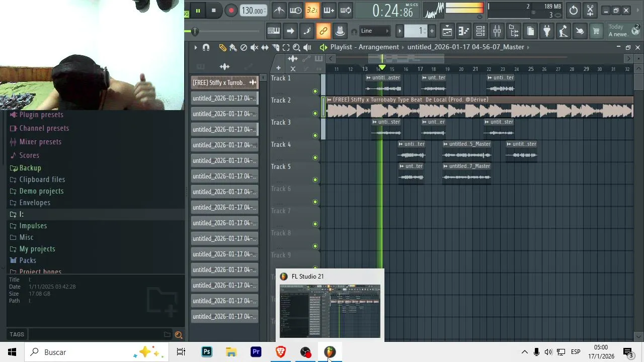
Task: Open Photoshop from the taskbar
Action: [207, 352]
